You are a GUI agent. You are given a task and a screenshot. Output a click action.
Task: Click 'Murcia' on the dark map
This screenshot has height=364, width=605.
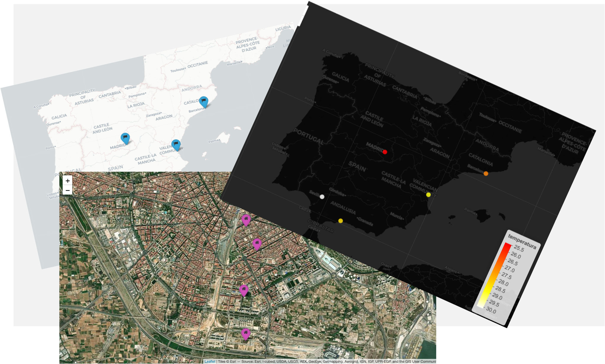pos(396,216)
